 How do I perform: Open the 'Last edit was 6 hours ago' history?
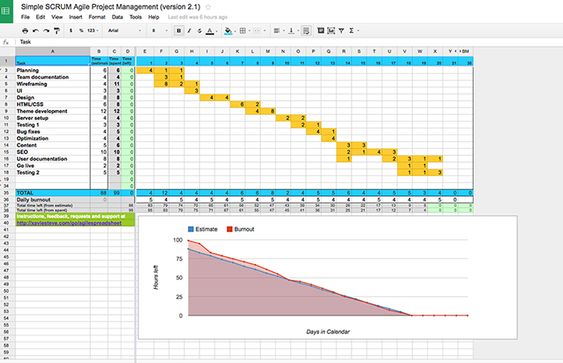197,17
